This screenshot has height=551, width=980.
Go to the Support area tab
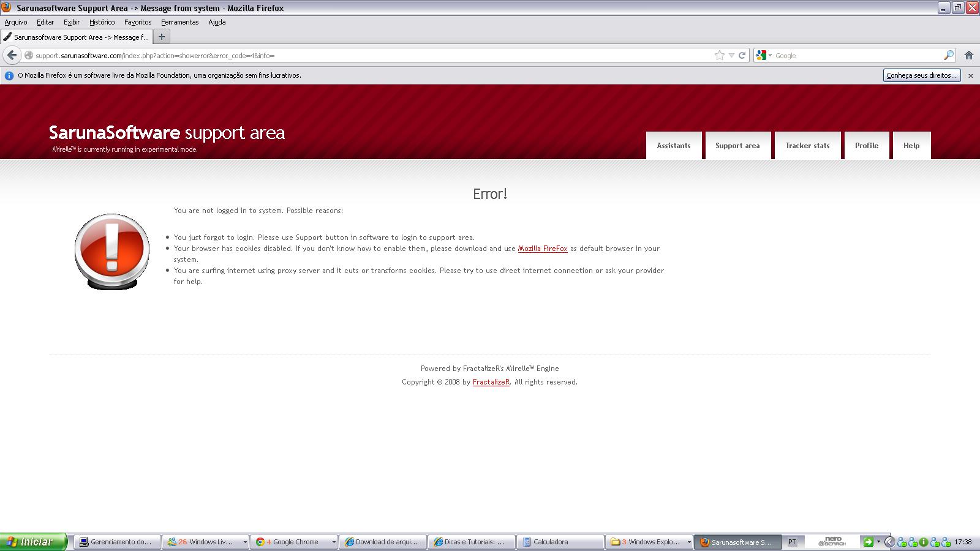click(x=737, y=146)
